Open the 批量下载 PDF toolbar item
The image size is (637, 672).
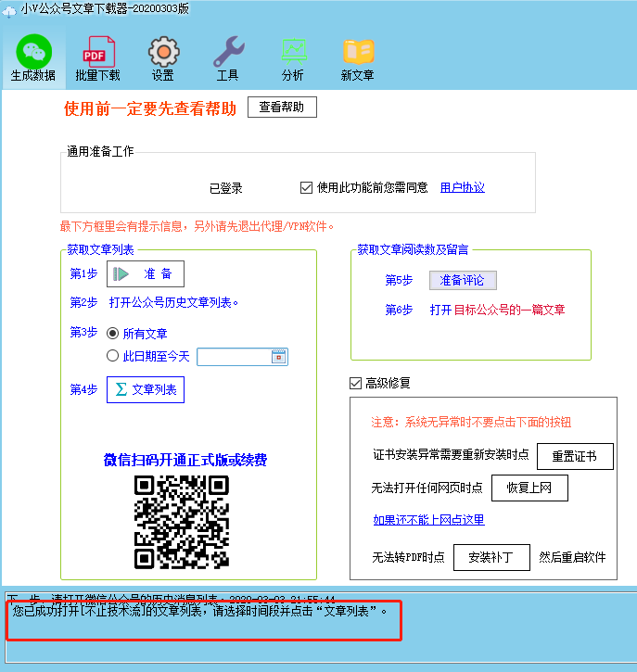[98, 57]
